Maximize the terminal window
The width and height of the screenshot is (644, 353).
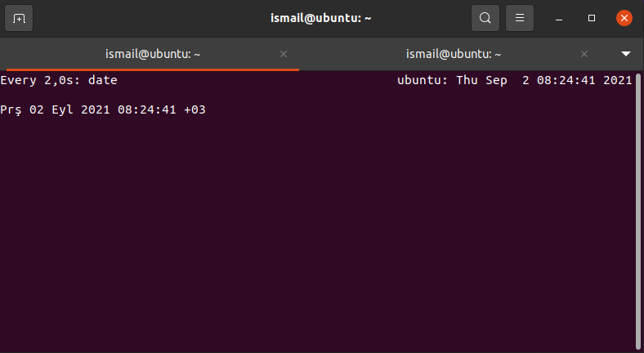tap(592, 18)
